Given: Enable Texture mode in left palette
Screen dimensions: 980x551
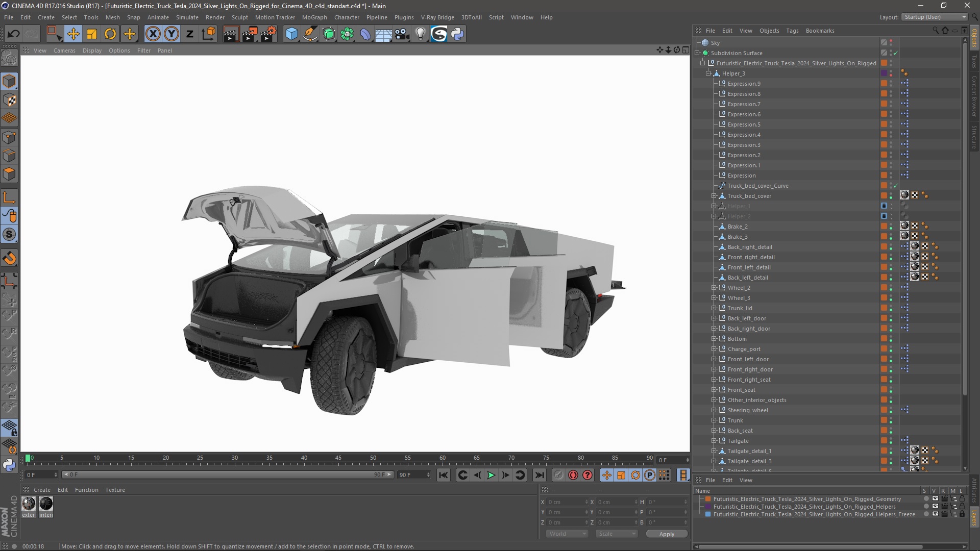Looking at the screenshot, I should [x=9, y=100].
